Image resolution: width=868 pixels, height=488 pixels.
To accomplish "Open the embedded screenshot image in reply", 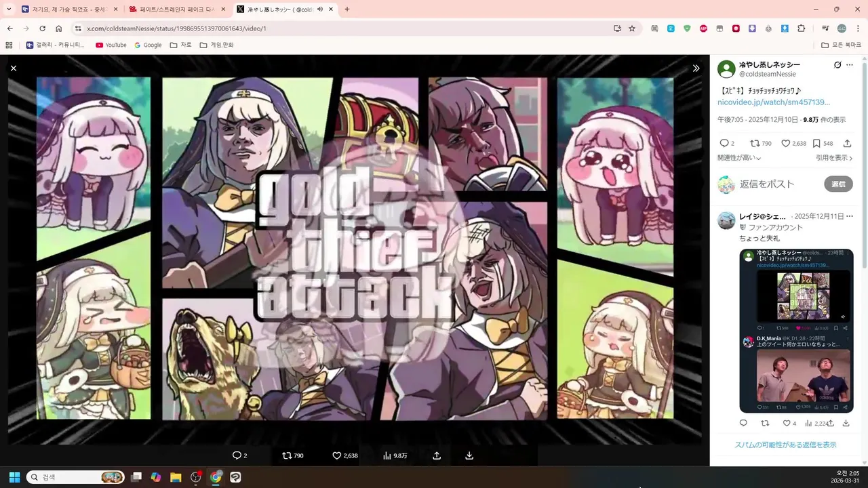I will coord(796,331).
